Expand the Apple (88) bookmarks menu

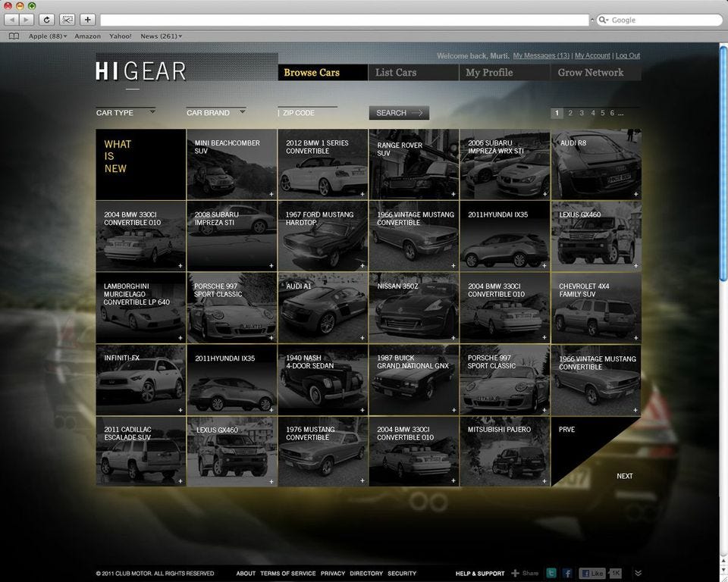pos(47,36)
